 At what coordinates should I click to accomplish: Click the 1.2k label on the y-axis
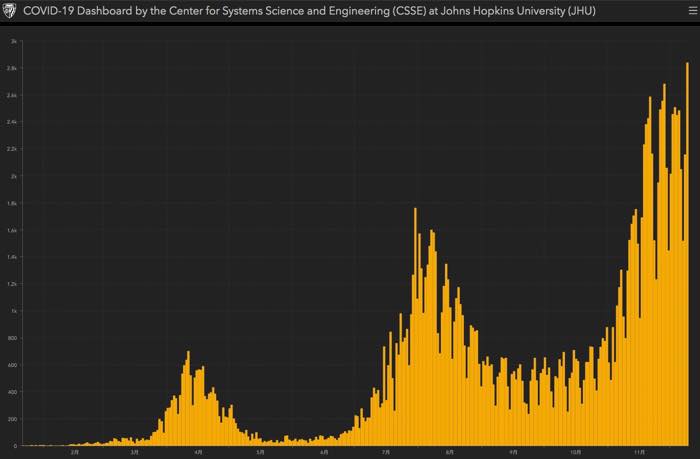click(x=12, y=284)
